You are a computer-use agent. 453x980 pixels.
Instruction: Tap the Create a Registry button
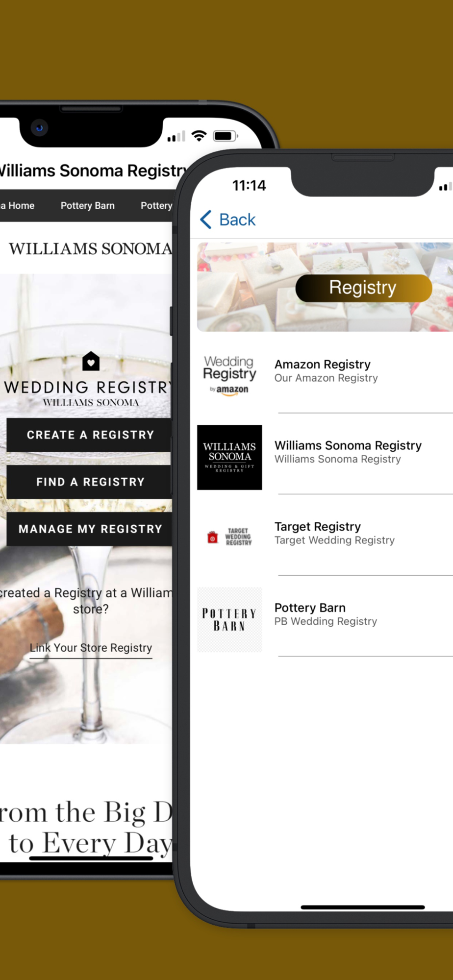pos(89,435)
